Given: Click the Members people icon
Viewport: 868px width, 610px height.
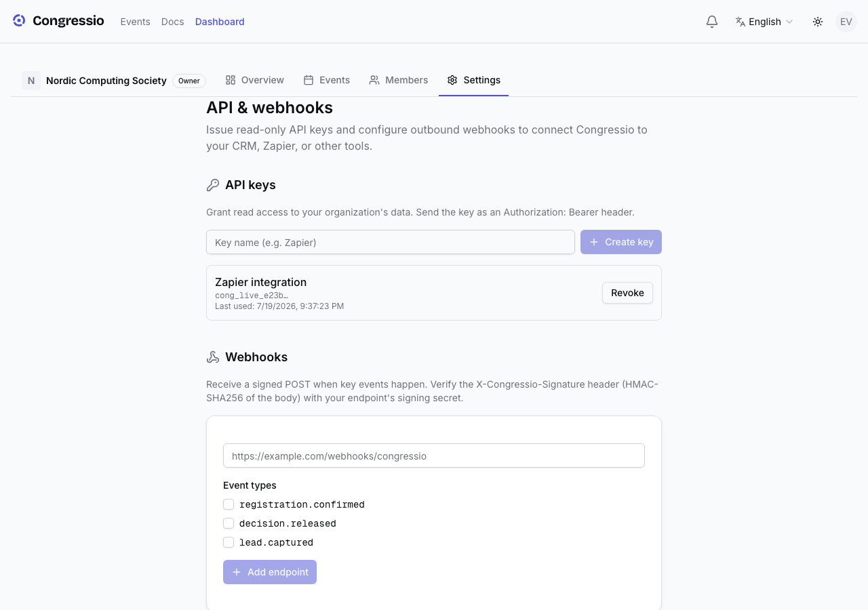Looking at the screenshot, I should pyautogui.click(x=374, y=80).
